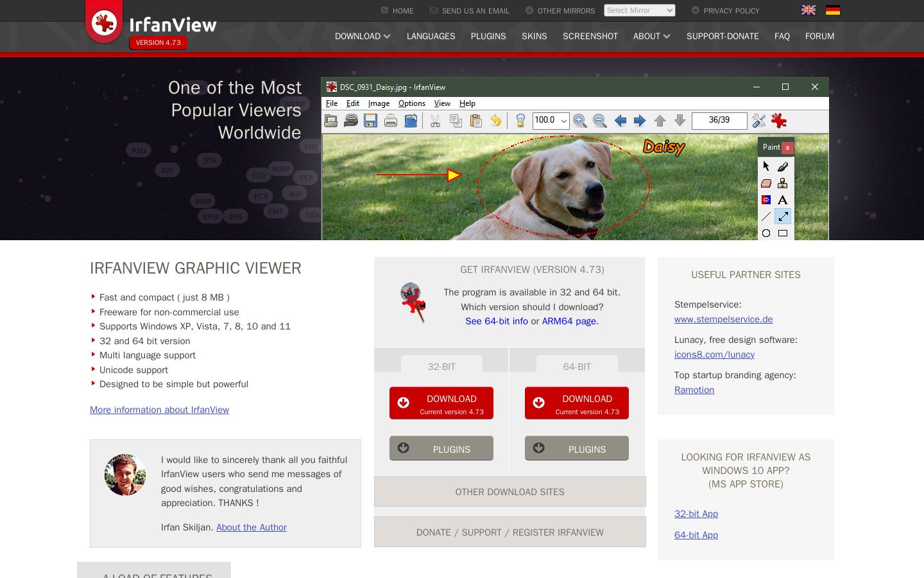Click the Undo yellow arrow toolbar icon
Screen dimensions: 924x578
pos(495,121)
